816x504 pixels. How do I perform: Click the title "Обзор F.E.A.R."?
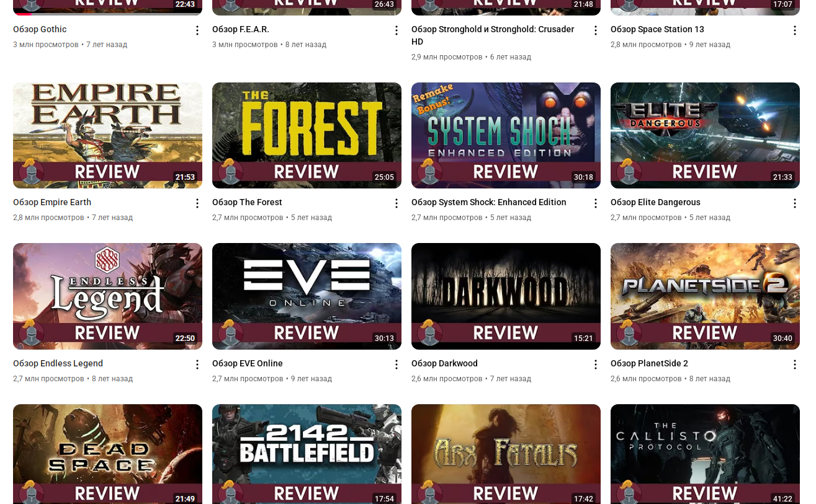click(x=241, y=29)
